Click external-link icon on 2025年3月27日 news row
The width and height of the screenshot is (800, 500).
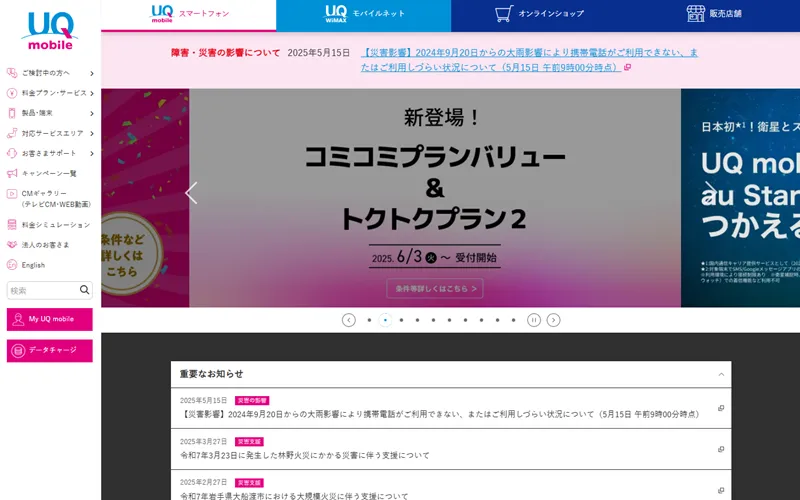[x=721, y=449]
